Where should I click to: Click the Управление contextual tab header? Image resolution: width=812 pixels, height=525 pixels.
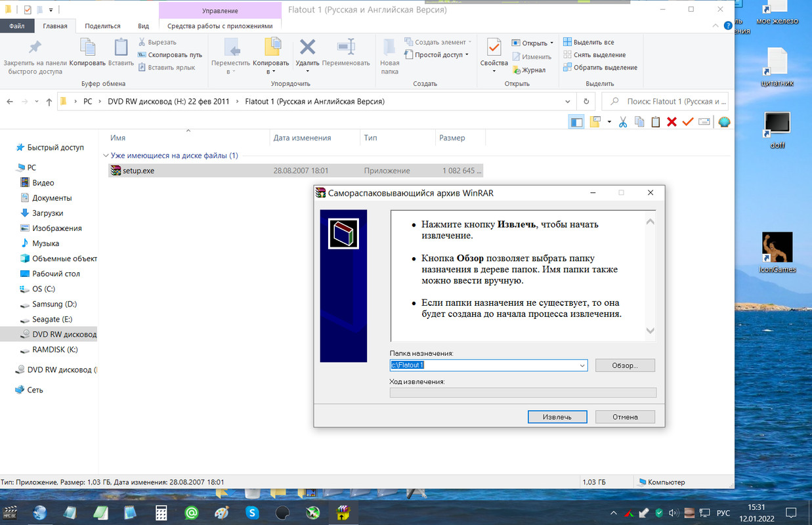point(220,10)
